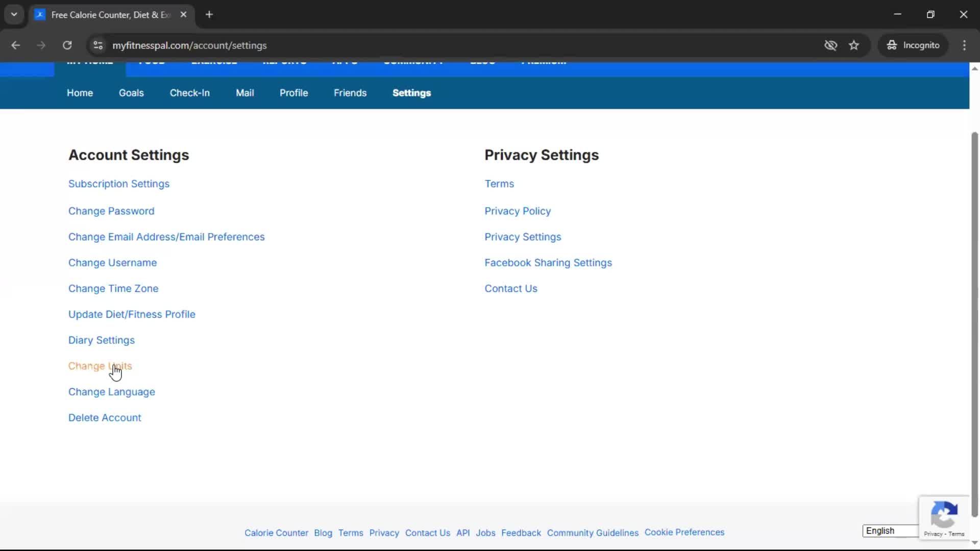Open the Check-In tab
The image size is (980, 551).
[190, 93]
